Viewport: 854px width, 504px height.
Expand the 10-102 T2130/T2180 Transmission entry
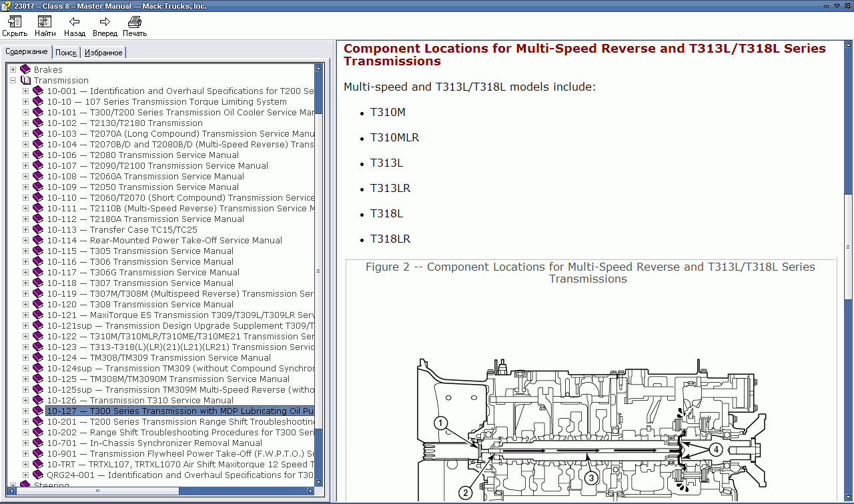pyautogui.click(x=25, y=123)
